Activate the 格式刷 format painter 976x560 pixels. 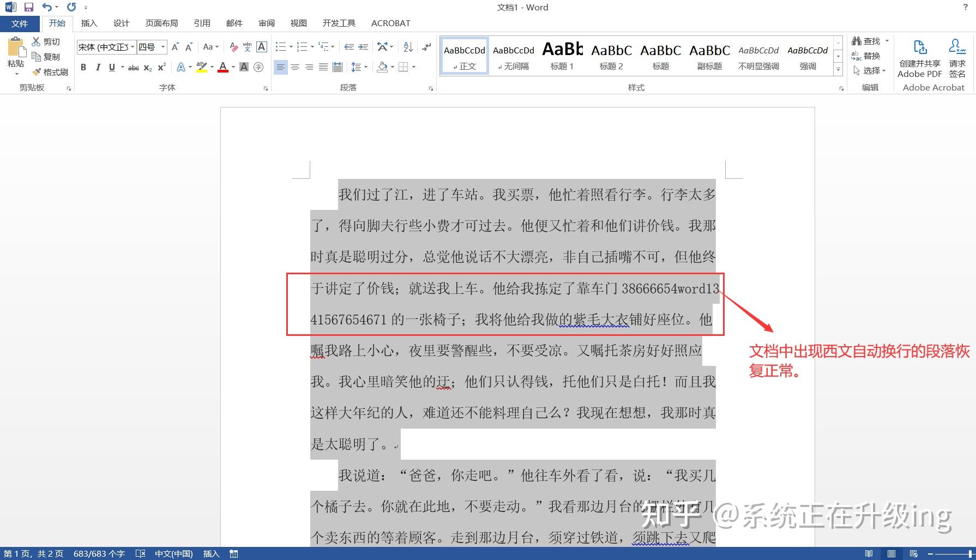coord(50,72)
